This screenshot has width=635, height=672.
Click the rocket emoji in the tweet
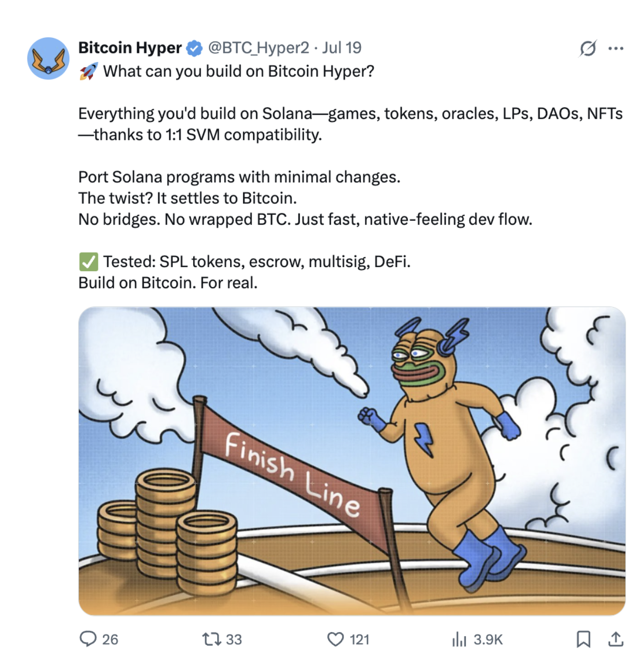88,72
